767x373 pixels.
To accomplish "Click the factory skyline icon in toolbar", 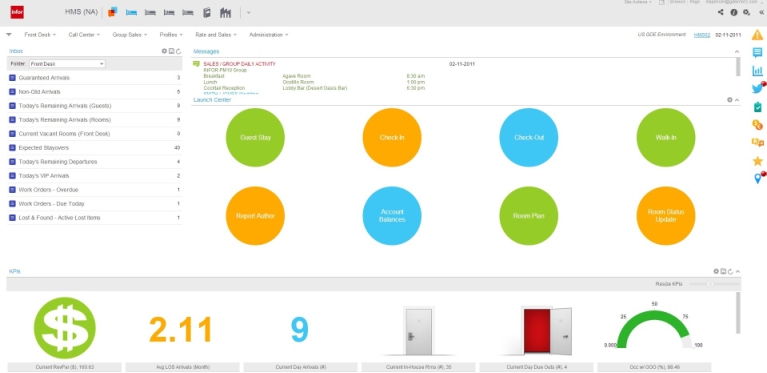I will click(226, 13).
